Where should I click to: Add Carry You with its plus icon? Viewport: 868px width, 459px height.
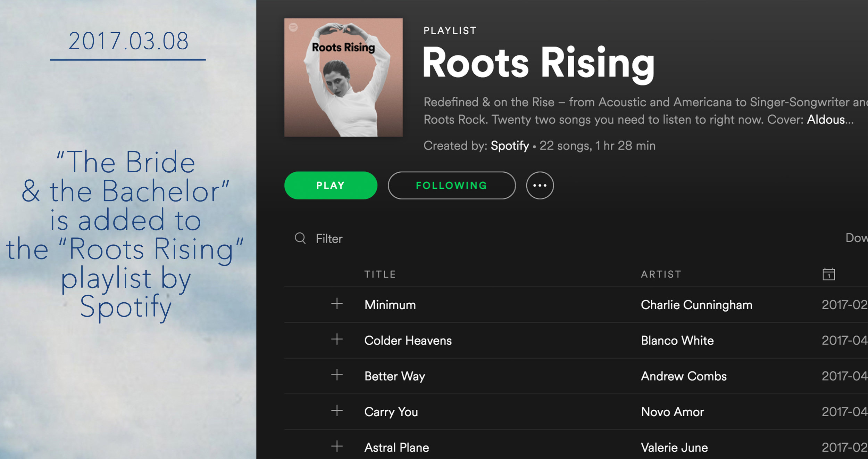pyautogui.click(x=337, y=411)
